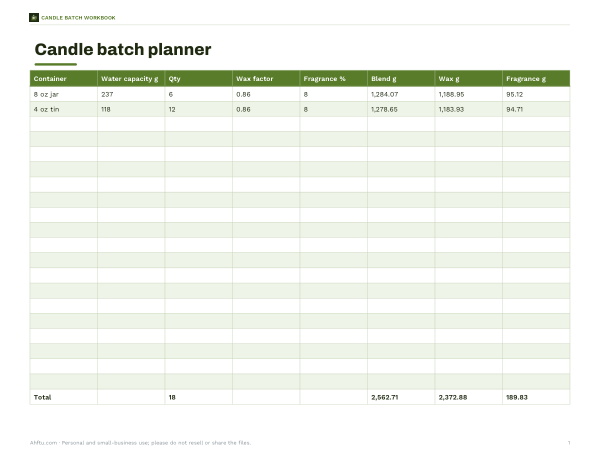Click the 'Total' row label
This screenshot has width=600, height=464.
[x=42, y=397]
